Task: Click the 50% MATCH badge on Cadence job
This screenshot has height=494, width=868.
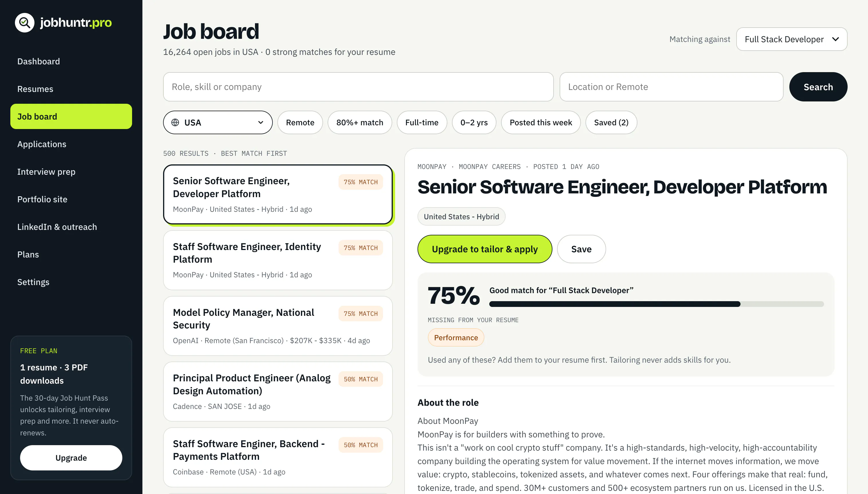Action: [361, 379]
